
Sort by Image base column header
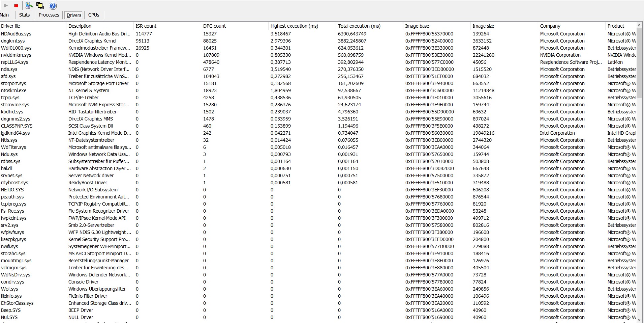437,26
